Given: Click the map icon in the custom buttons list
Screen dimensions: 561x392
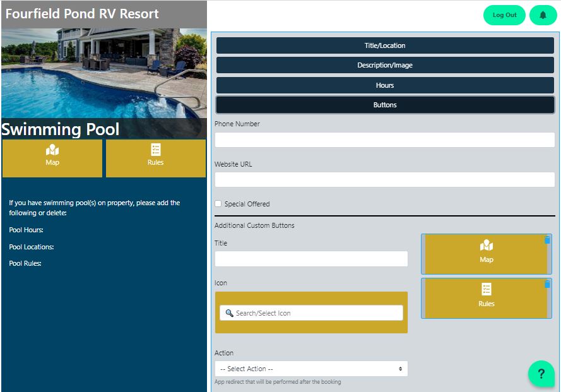Looking at the screenshot, I should tap(487, 245).
